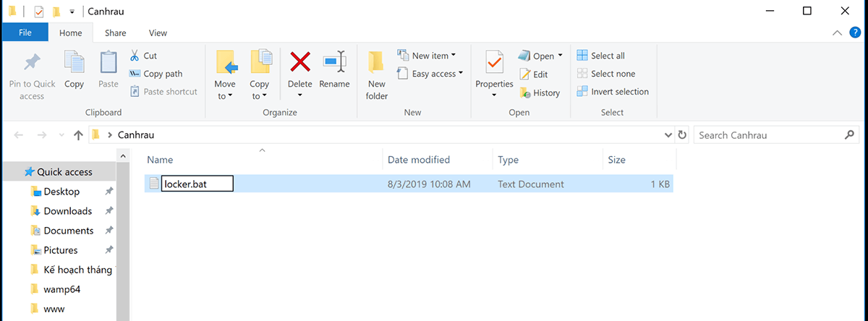
Task: Create a New folder from ribbon
Action: (x=376, y=76)
